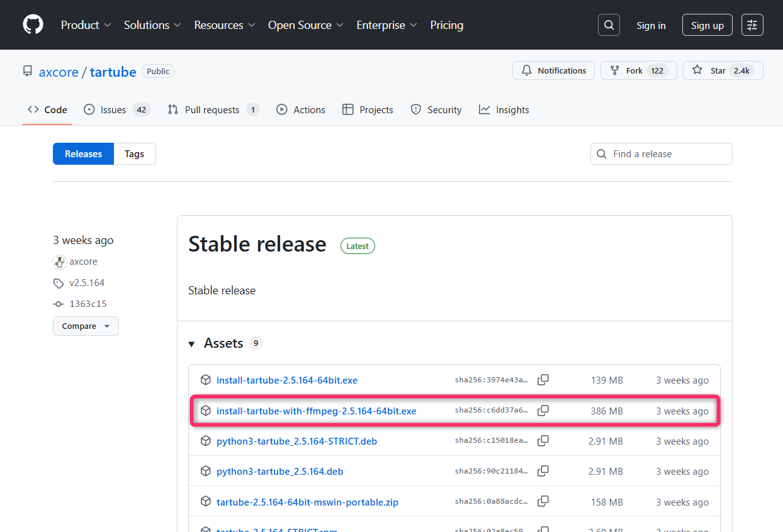Click the appearance settings sliders icon

pyautogui.click(x=752, y=25)
